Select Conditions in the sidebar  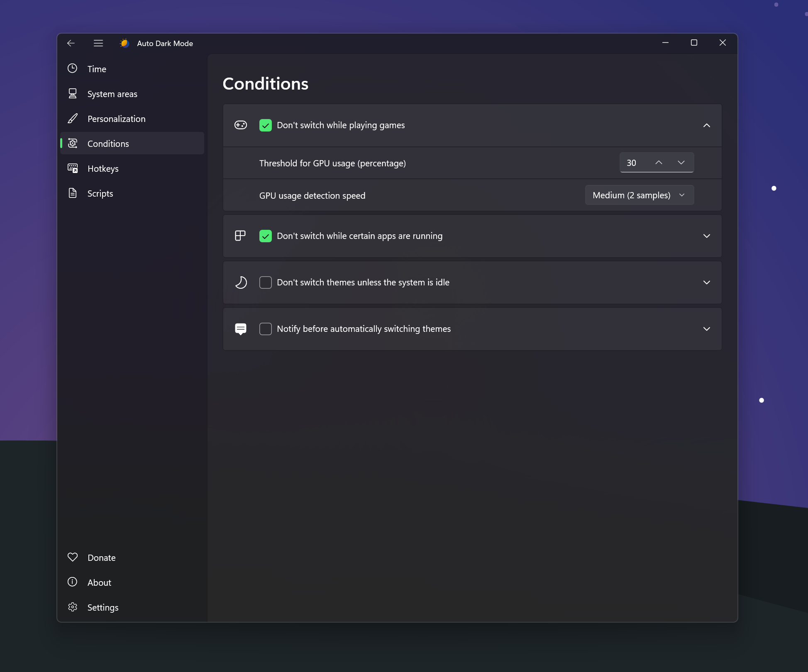click(x=132, y=144)
